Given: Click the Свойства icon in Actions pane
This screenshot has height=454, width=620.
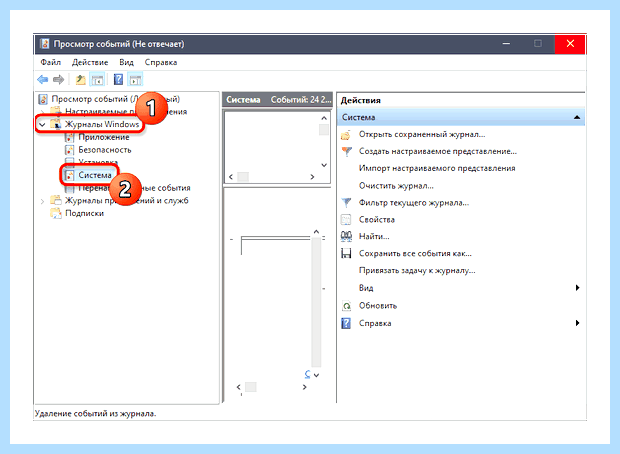Looking at the screenshot, I should tap(346, 219).
